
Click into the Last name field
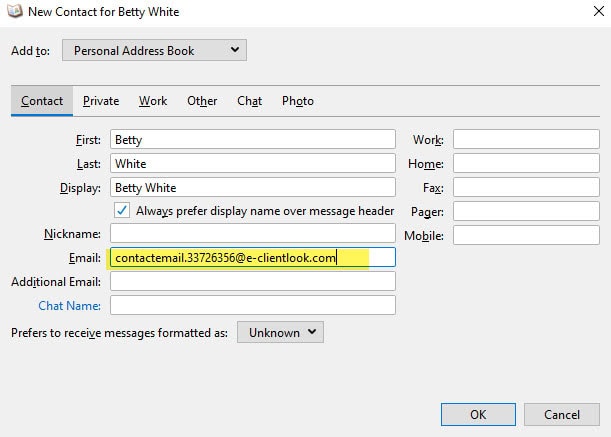click(253, 163)
